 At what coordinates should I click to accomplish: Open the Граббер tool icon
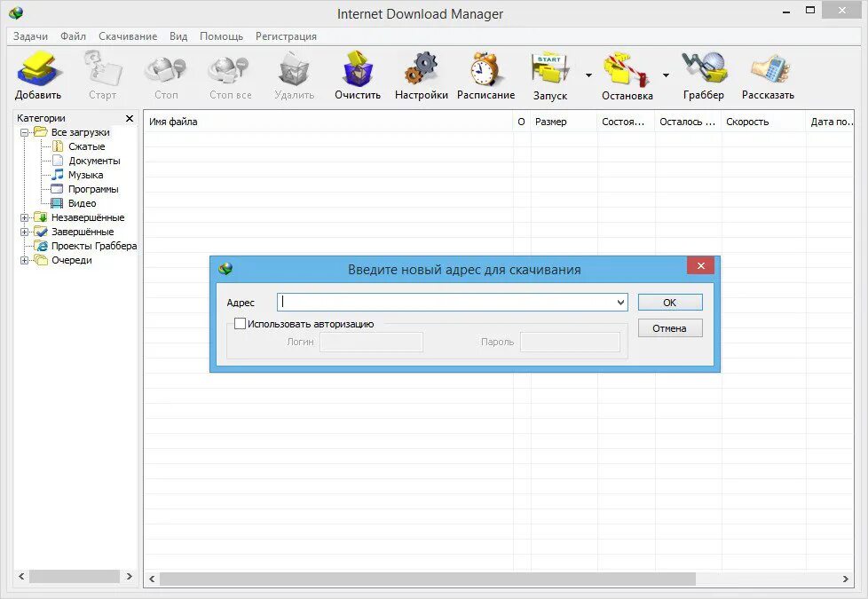(x=704, y=68)
